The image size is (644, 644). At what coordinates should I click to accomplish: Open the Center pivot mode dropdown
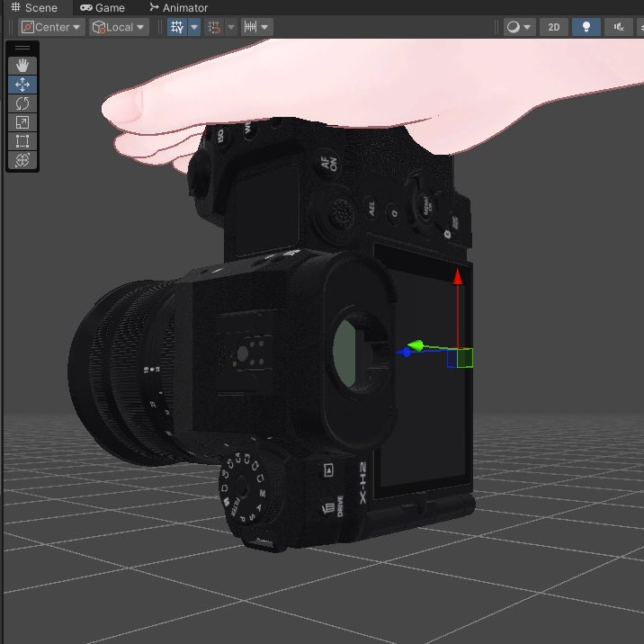tap(51, 27)
